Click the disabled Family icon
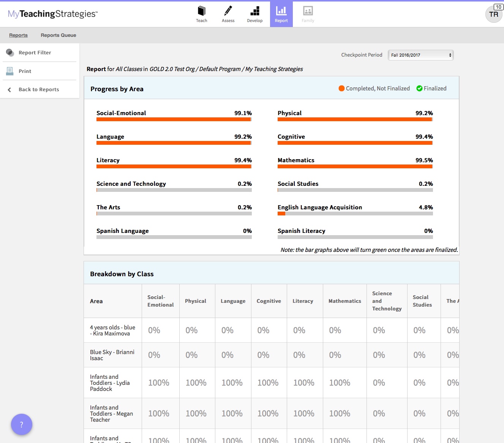The height and width of the screenshot is (443, 504). [x=308, y=14]
